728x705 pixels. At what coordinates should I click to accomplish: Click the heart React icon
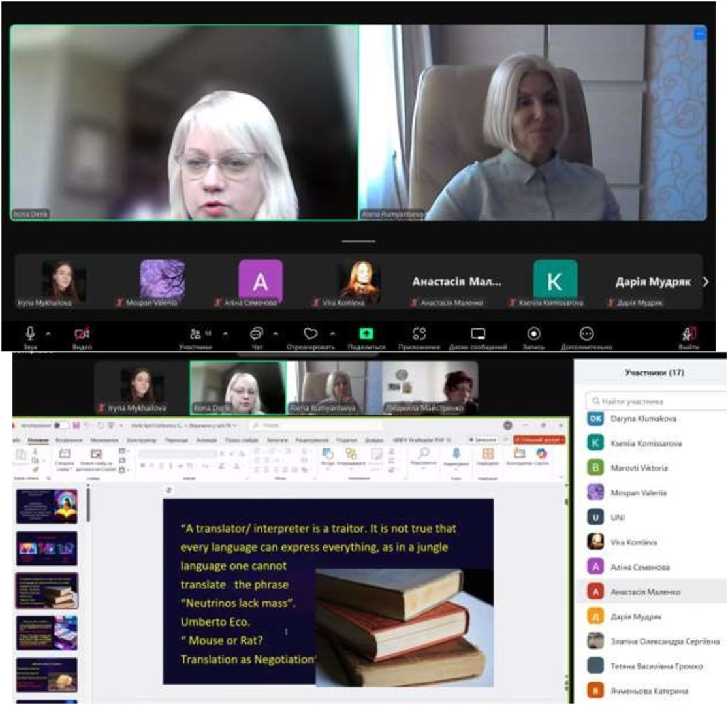coord(310,334)
